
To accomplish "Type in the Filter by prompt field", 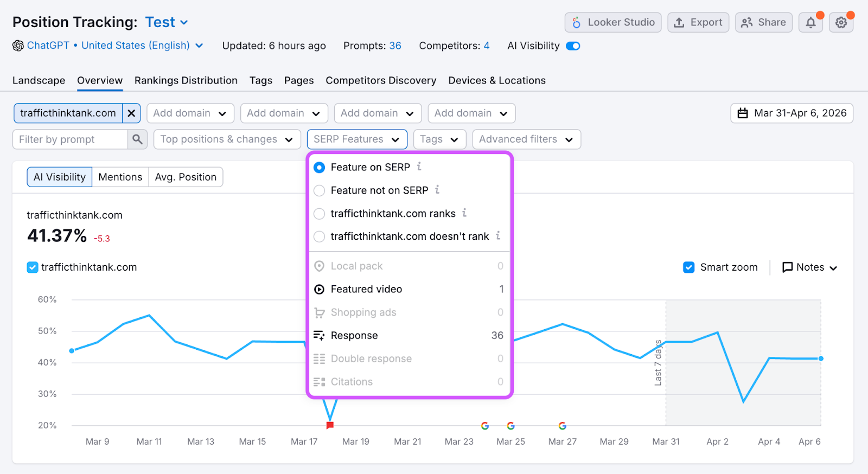I will pyautogui.click(x=71, y=139).
